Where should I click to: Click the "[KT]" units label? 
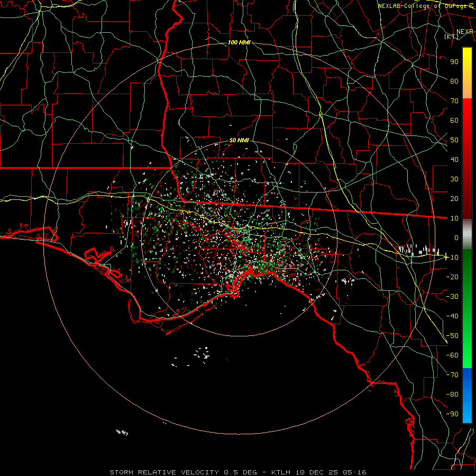click(x=451, y=36)
